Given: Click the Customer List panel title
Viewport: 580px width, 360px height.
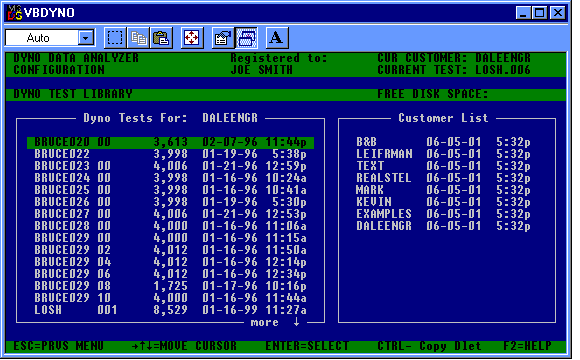Looking at the screenshot, I should coord(443,118).
